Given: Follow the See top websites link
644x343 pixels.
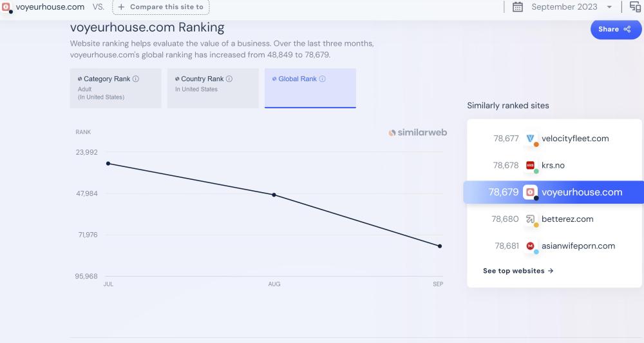Looking at the screenshot, I should (518, 271).
